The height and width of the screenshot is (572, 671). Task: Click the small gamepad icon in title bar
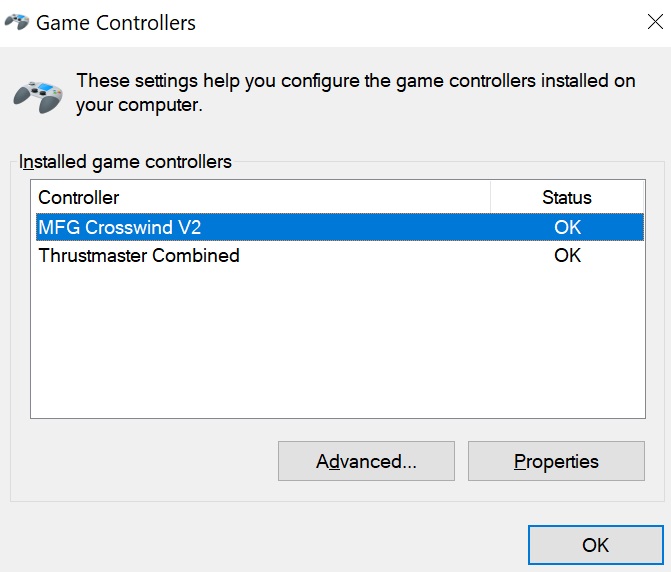17,22
